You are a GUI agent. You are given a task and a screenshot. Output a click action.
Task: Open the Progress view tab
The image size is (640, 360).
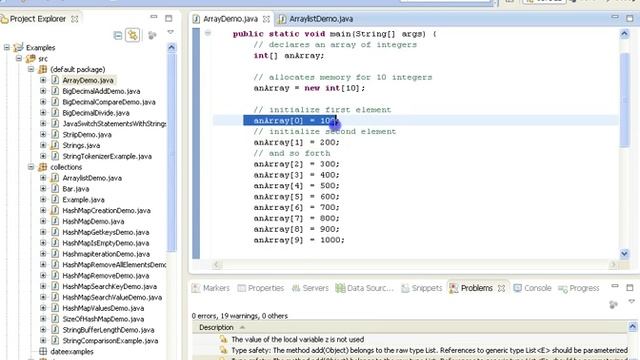(579, 288)
